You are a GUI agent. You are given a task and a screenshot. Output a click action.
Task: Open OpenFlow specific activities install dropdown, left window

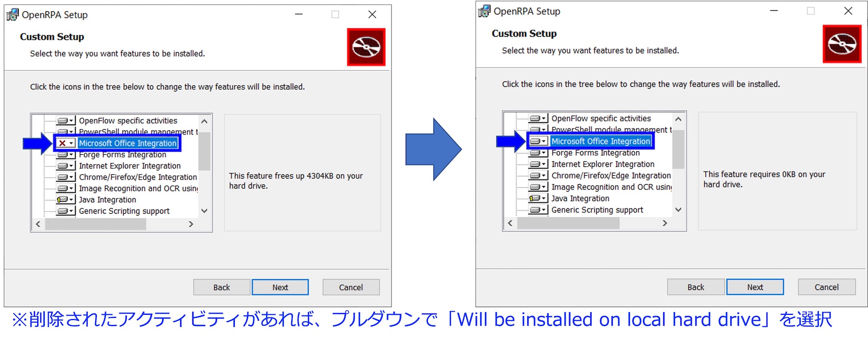tap(66, 121)
